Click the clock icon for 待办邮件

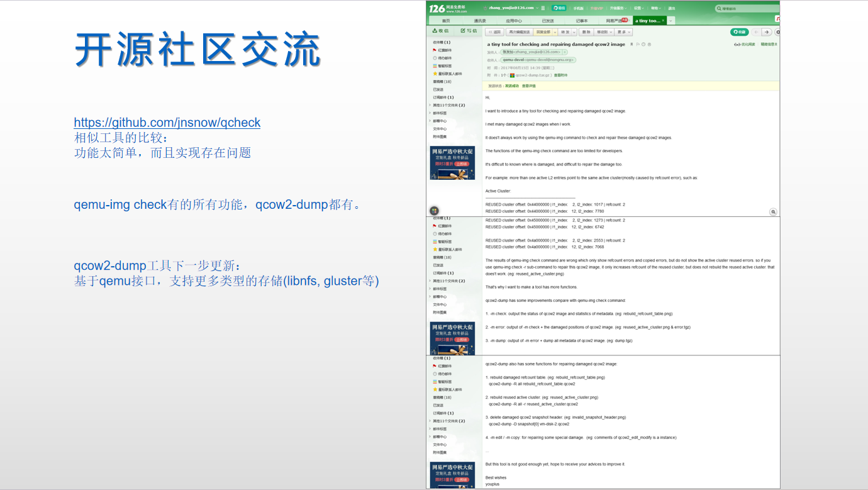tap(435, 58)
